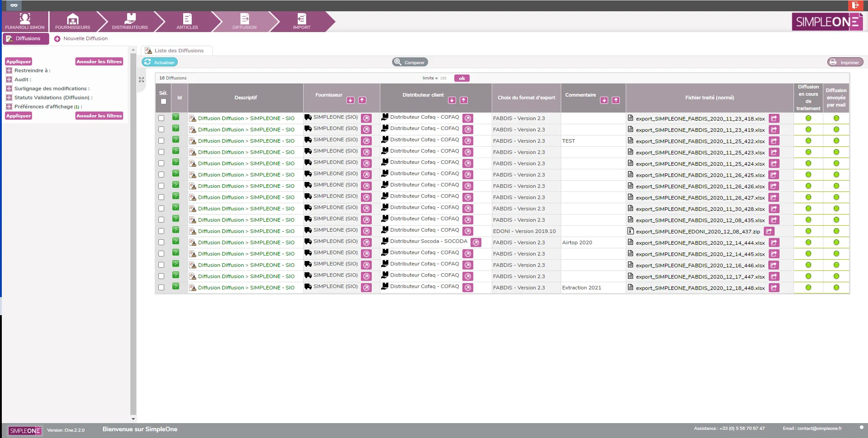The width and height of the screenshot is (868, 438).
Task: Click SimpleOne footer logo
Action: coord(25,431)
